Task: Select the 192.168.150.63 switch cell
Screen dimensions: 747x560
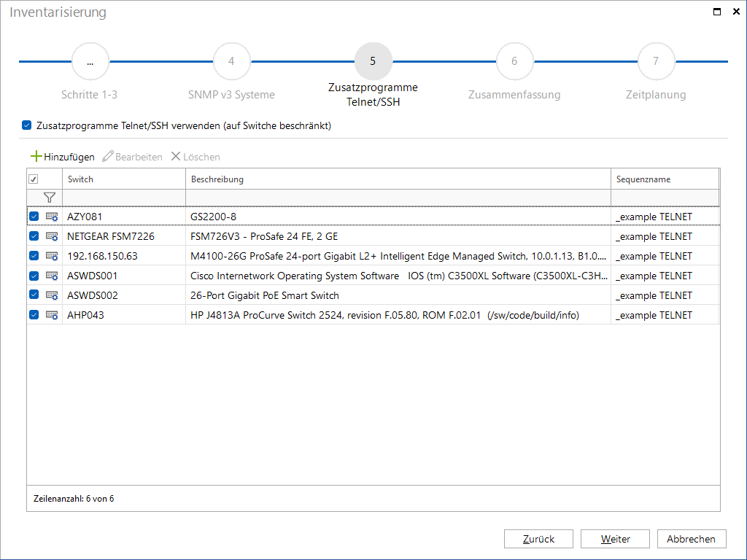Action: (124, 256)
